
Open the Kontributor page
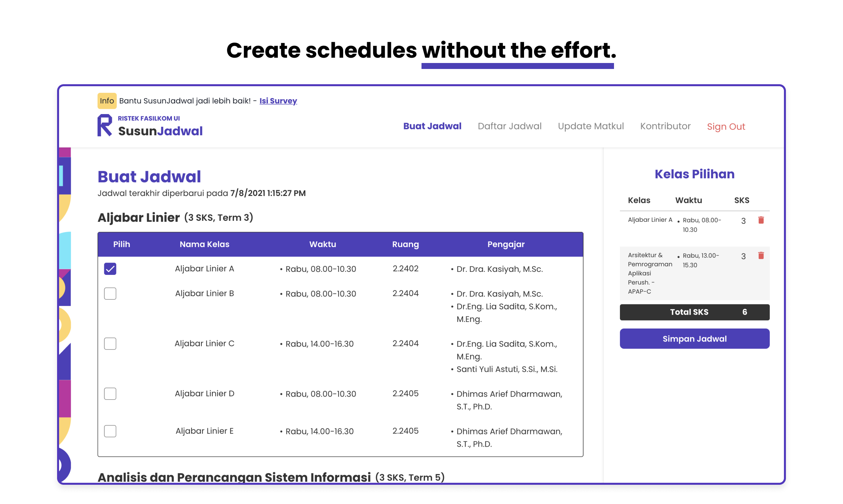(665, 126)
